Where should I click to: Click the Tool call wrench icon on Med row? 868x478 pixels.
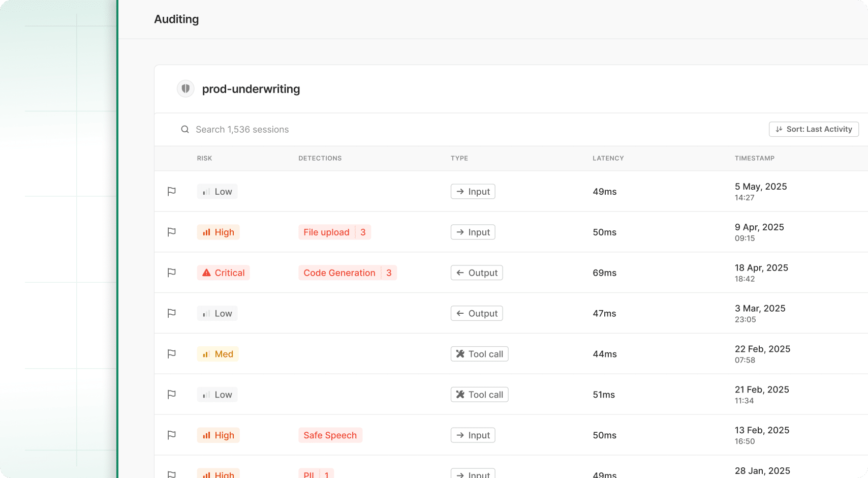coord(460,354)
